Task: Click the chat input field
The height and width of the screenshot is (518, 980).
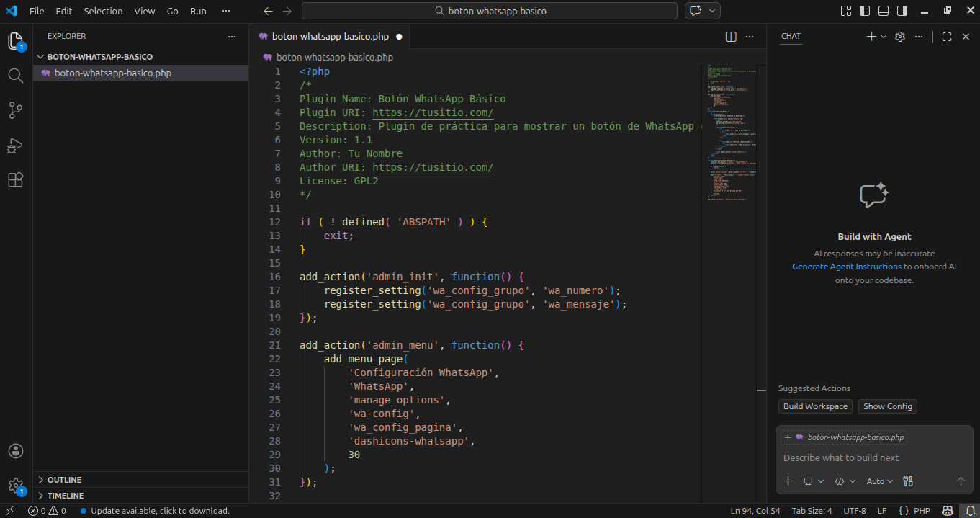Action: tap(871, 458)
